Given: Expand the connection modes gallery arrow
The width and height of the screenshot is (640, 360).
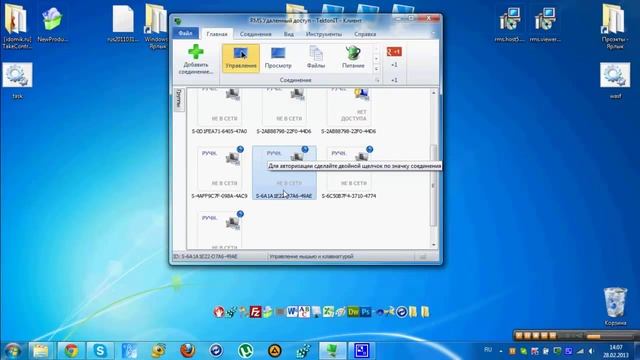Looking at the screenshot, I should pyautogui.click(x=376, y=69).
